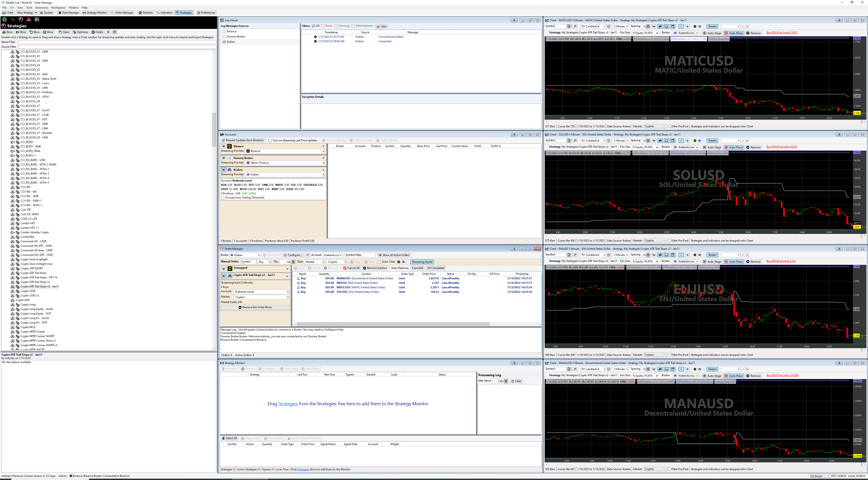Open the Workspaces menu
Image resolution: width=868 pixels, height=480 pixels.
(58, 8)
